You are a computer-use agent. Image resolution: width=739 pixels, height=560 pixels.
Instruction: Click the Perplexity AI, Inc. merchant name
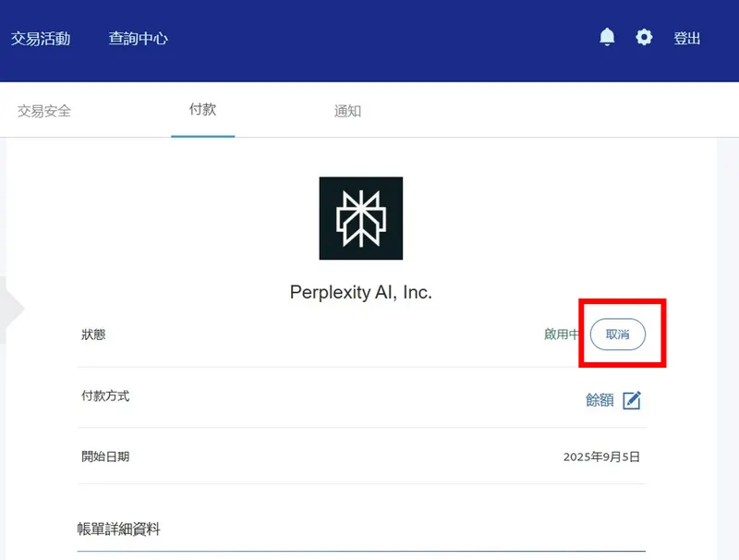[x=361, y=292]
